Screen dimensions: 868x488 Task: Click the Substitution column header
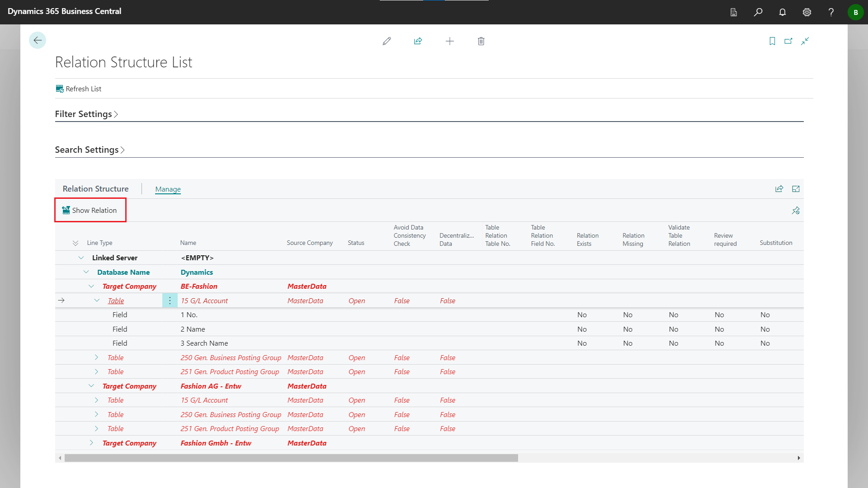coord(776,243)
